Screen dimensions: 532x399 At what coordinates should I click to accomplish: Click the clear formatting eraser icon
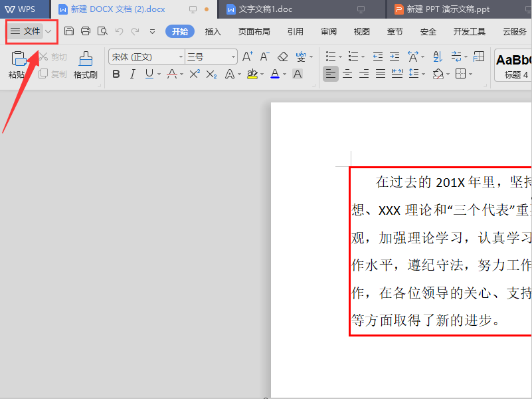283,57
